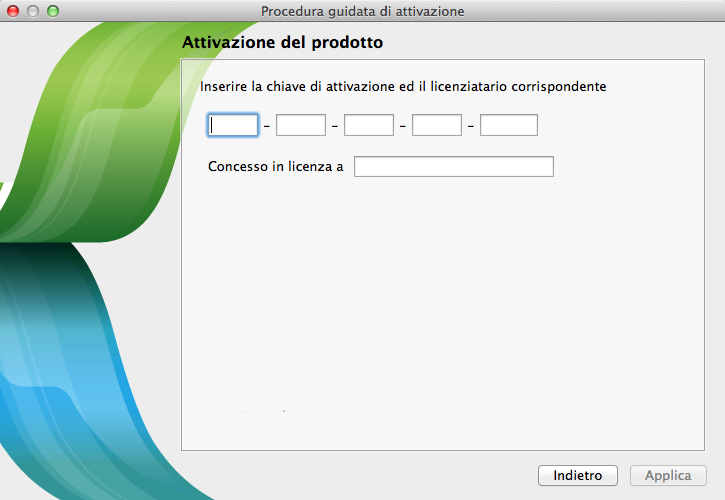Click the 'Procedura guidata di attivazione' title bar
The width and height of the screenshot is (725, 500).
362,11
